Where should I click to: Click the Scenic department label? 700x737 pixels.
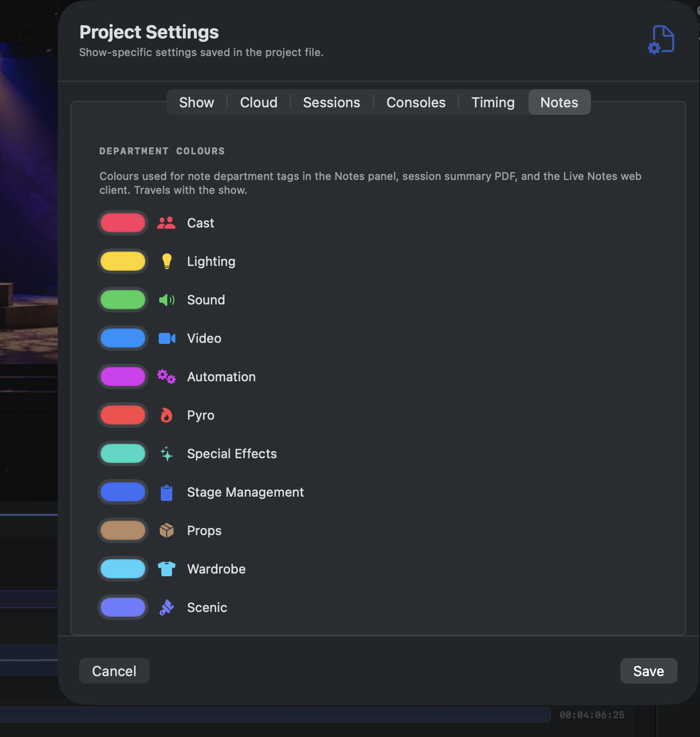207,607
